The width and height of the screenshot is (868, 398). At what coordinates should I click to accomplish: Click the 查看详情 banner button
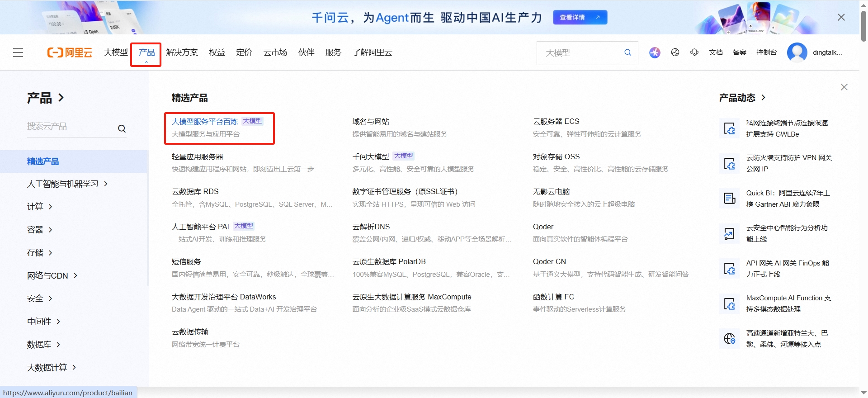(580, 17)
